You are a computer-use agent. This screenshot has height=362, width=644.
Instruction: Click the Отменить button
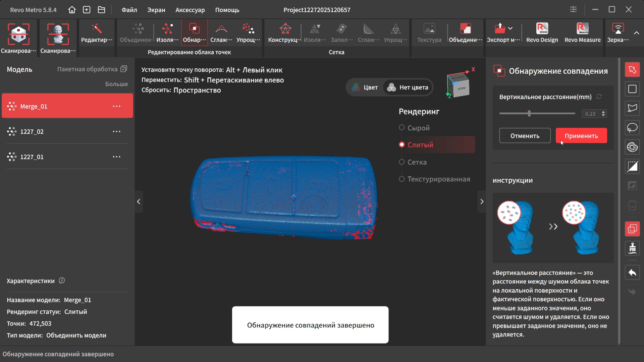[x=525, y=136]
